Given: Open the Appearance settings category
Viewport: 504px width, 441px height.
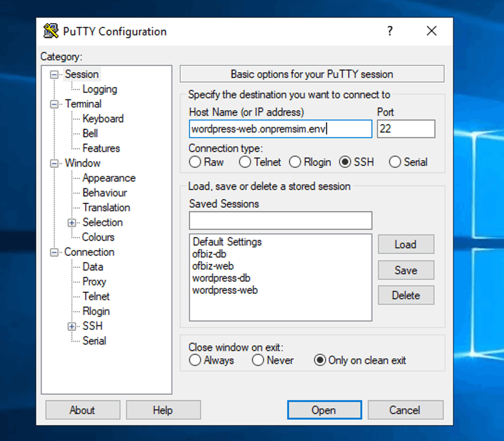Looking at the screenshot, I should [x=109, y=178].
